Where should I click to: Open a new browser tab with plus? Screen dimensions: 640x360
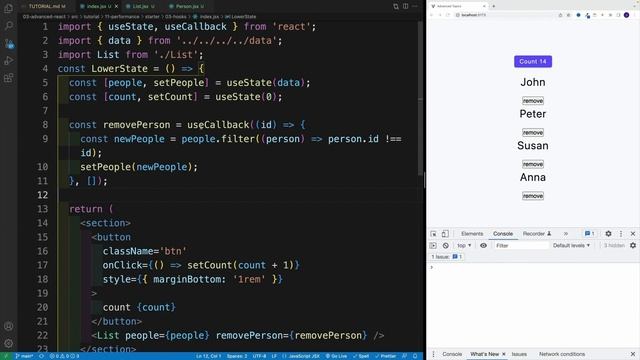point(493,6)
